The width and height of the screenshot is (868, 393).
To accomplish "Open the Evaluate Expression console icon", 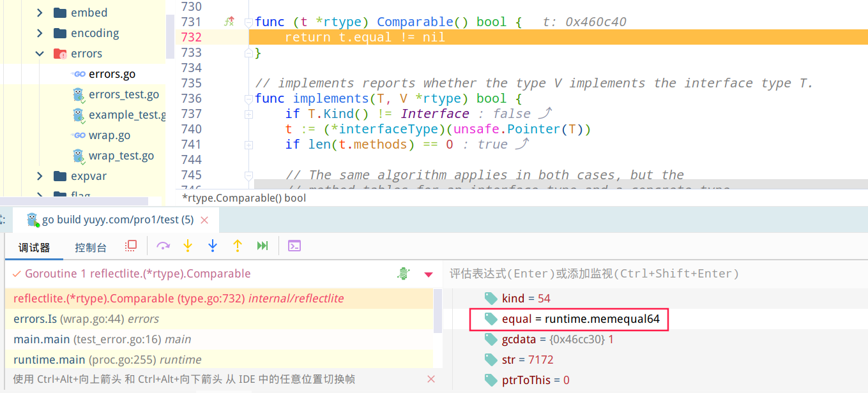I will [294, 246].
